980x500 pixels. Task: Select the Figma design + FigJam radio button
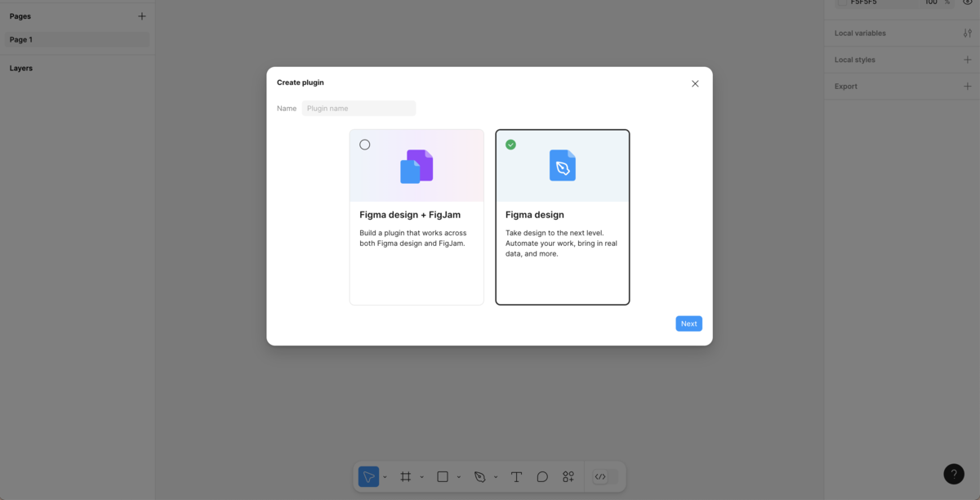[365, 145]
